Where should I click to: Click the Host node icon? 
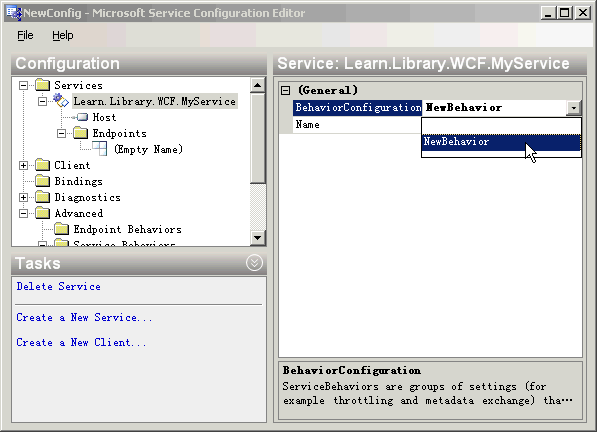[81, 117]
